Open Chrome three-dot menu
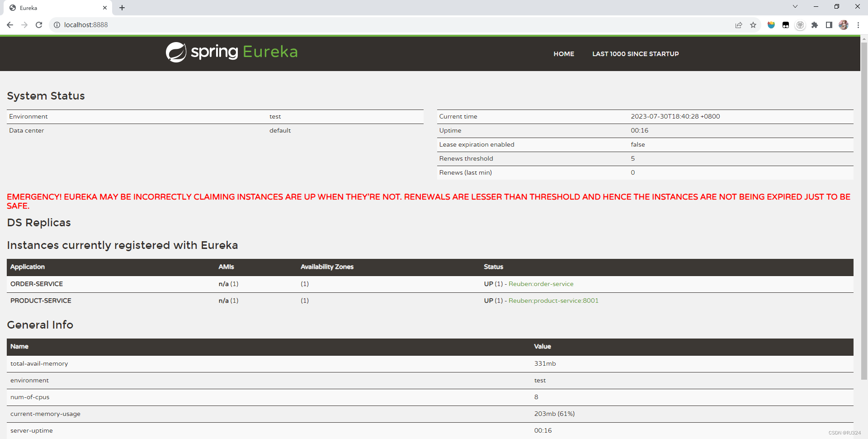Screen dimensions: 868x439 858,25
